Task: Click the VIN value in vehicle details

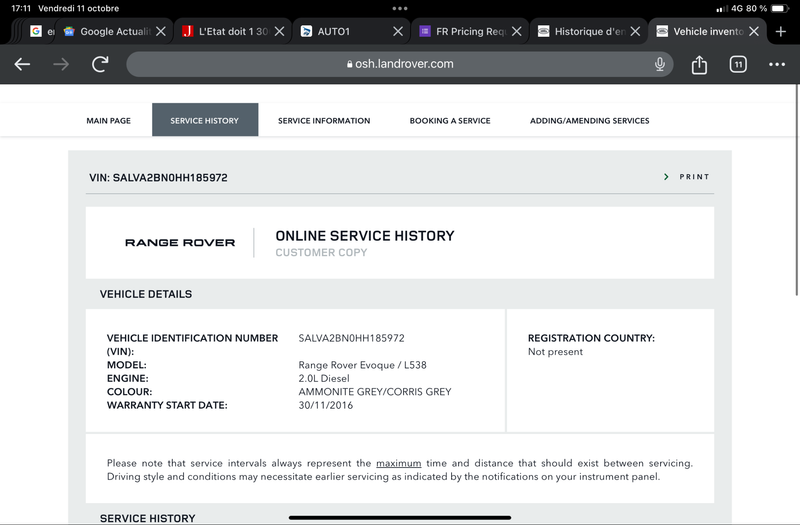Action: (x=352, y=338)
